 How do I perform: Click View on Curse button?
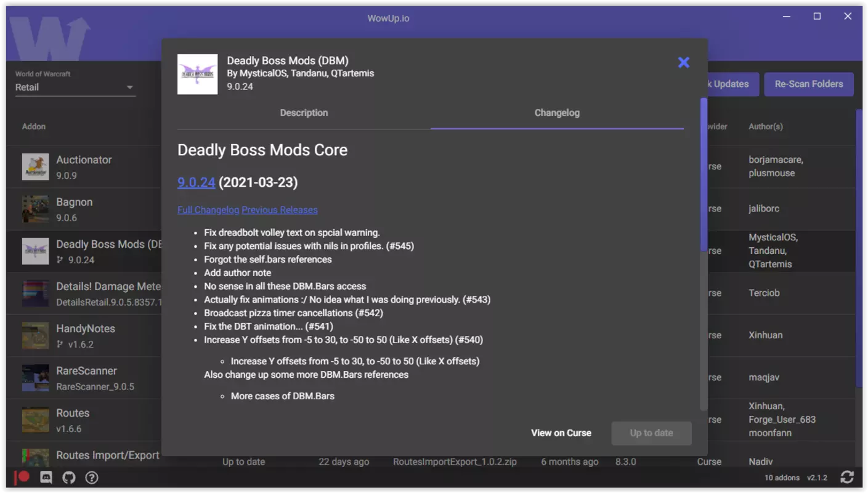click(x=561, y=433)
